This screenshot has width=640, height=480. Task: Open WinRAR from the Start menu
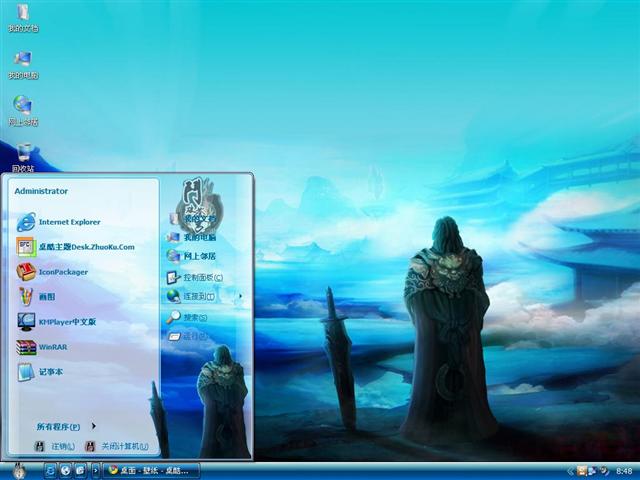tap(42, 347)
